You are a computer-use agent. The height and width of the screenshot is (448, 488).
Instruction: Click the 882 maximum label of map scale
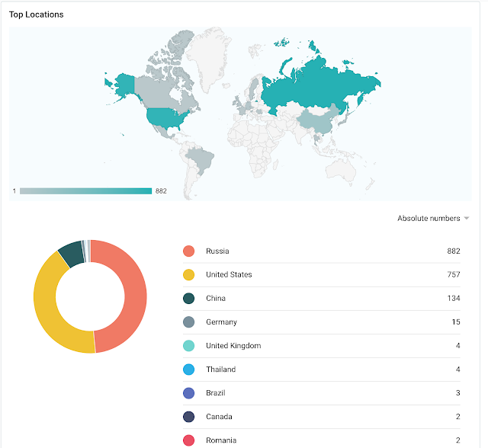[x=161, y=191]
